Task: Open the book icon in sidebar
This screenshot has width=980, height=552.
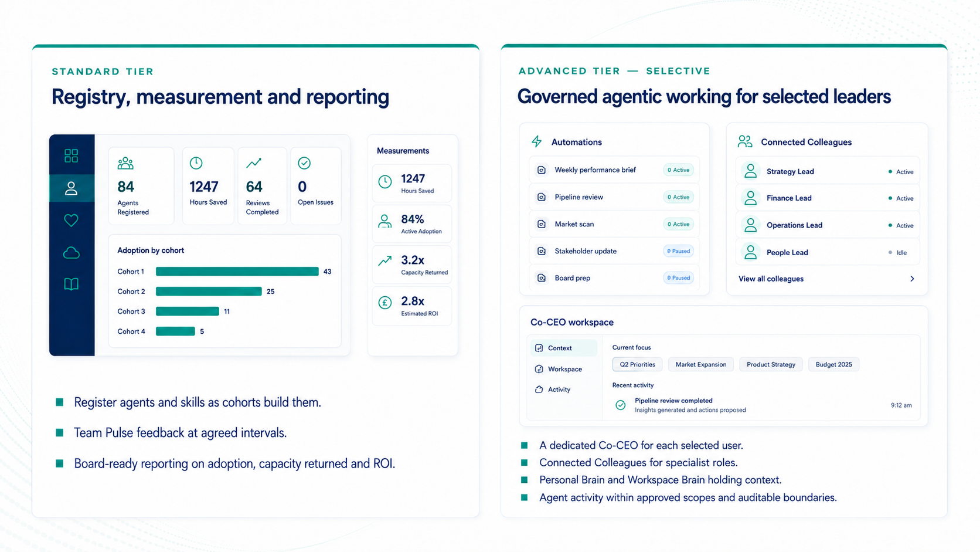Action: [71, 285]
